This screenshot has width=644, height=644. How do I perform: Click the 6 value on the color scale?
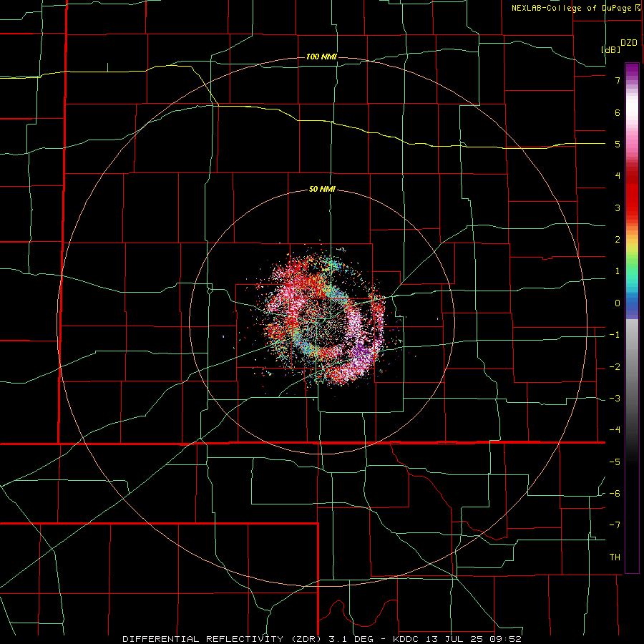(618, 112)
